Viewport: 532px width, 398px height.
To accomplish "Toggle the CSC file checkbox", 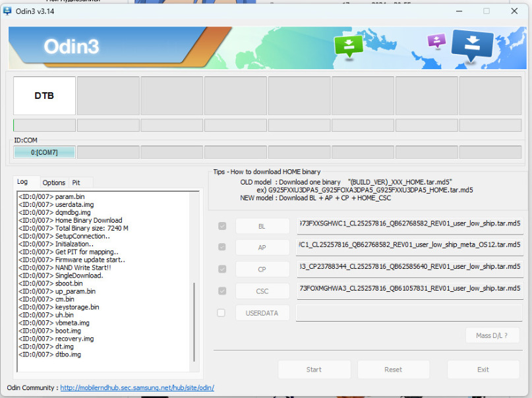I will point(222,291).
